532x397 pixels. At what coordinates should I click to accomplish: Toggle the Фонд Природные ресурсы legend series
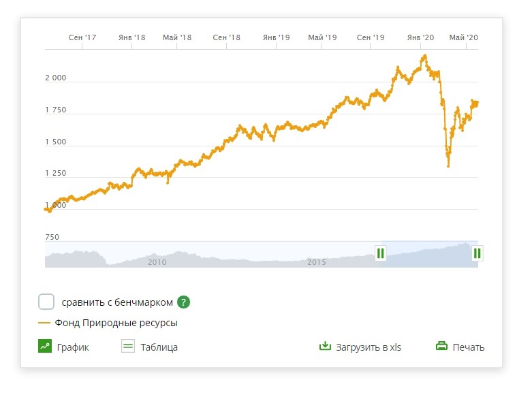point(116,323)
